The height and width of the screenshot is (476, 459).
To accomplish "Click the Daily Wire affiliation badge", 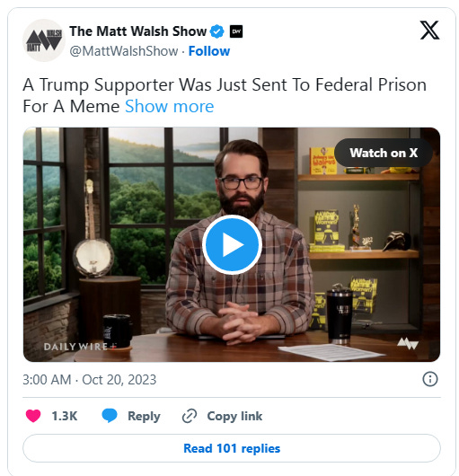I will pos(236,31).
